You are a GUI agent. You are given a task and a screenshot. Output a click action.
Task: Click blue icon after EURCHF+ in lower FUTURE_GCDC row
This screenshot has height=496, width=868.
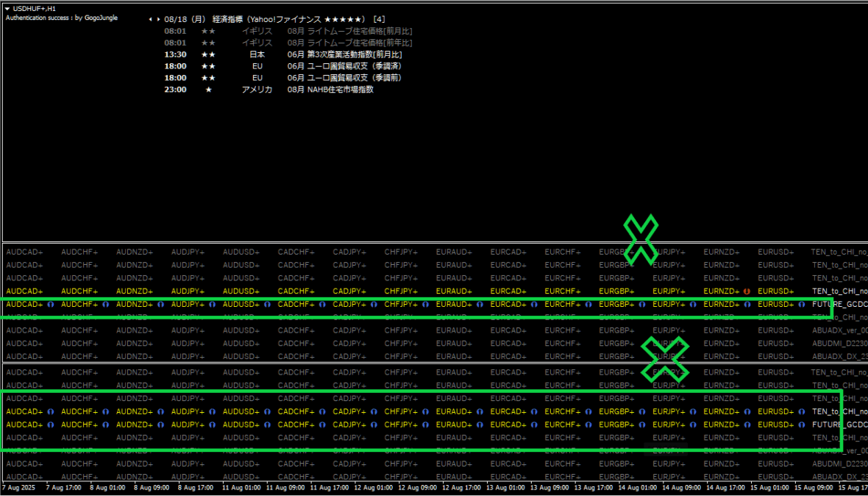[x=588, y=425]
